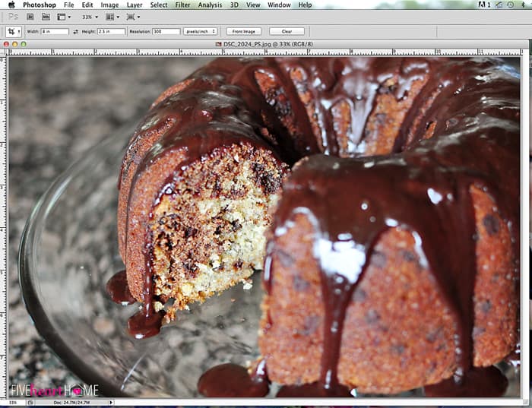Click the Time Machine menu bar icon
This screenshot has height=408, width=532.
pyautogui.click(x=510, y=5)
